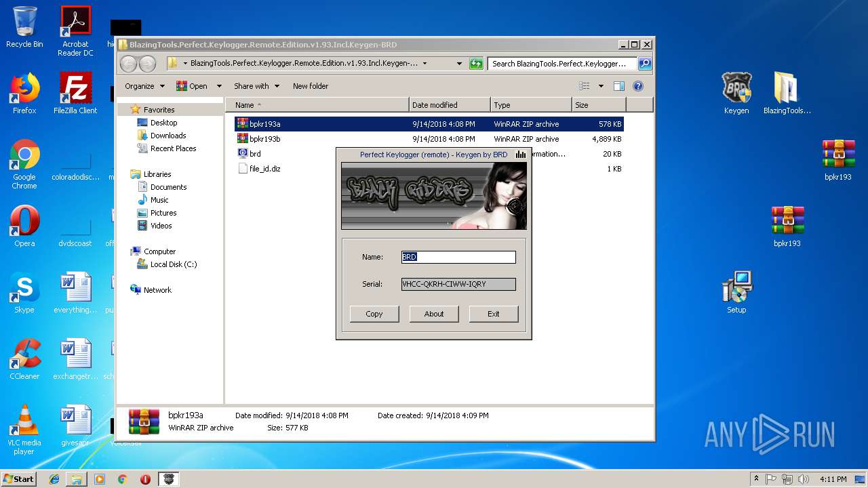Viewport: 868px width, 488px height.
Task: Click the New folder toolbar button
Action: pos(311,86)
